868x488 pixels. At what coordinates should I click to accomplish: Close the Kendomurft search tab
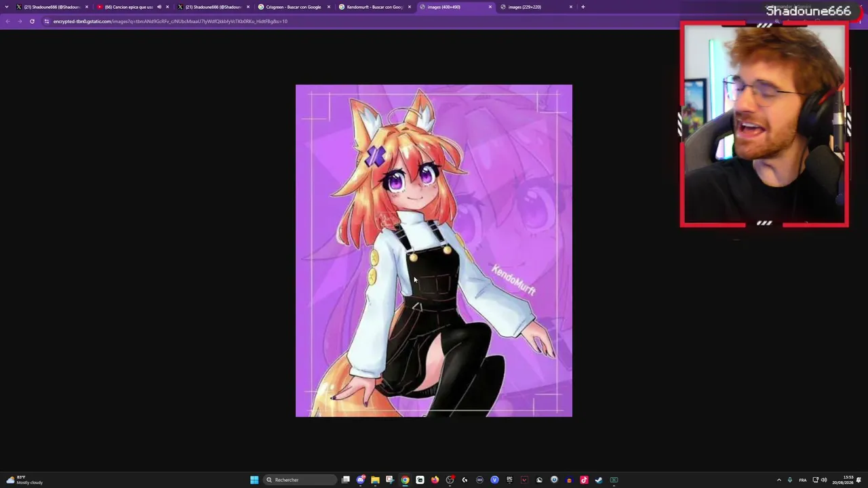[x=410, y=7]
